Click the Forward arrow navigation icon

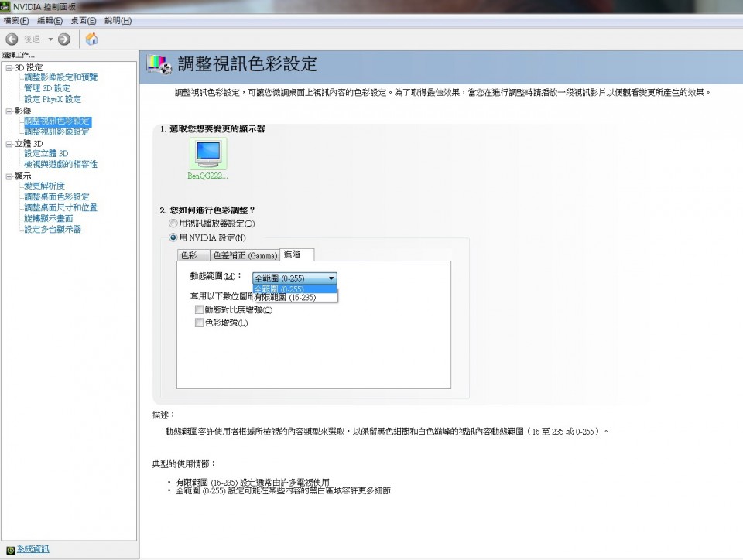point(64,39)
